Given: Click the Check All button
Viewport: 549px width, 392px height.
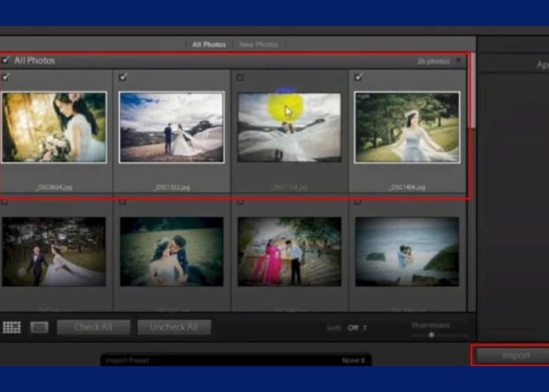Looking at the screenshot, I should coord(93,327).
